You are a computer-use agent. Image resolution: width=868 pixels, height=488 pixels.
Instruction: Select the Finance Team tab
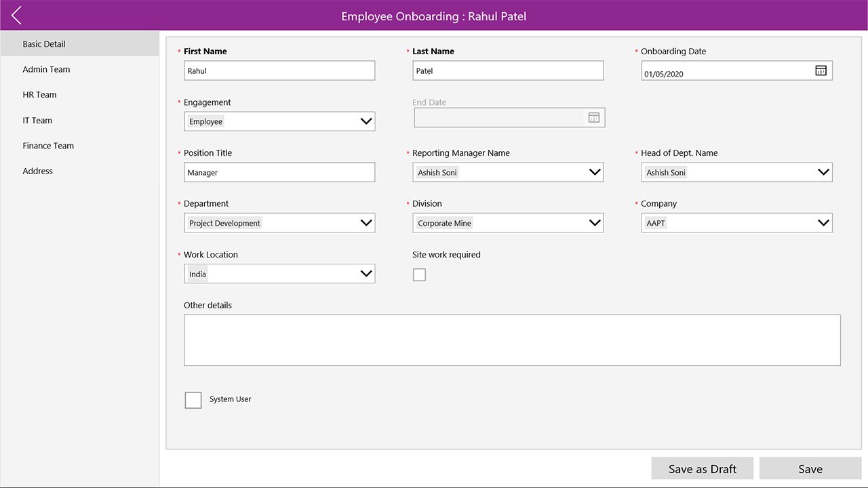coord(48,146)
